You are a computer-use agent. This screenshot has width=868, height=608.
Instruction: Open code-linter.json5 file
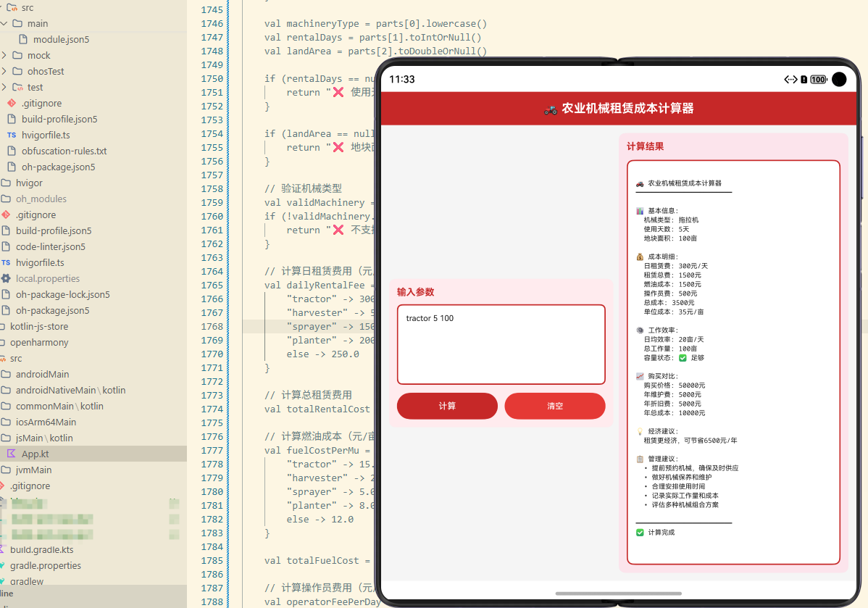click(x=51, y=247)
